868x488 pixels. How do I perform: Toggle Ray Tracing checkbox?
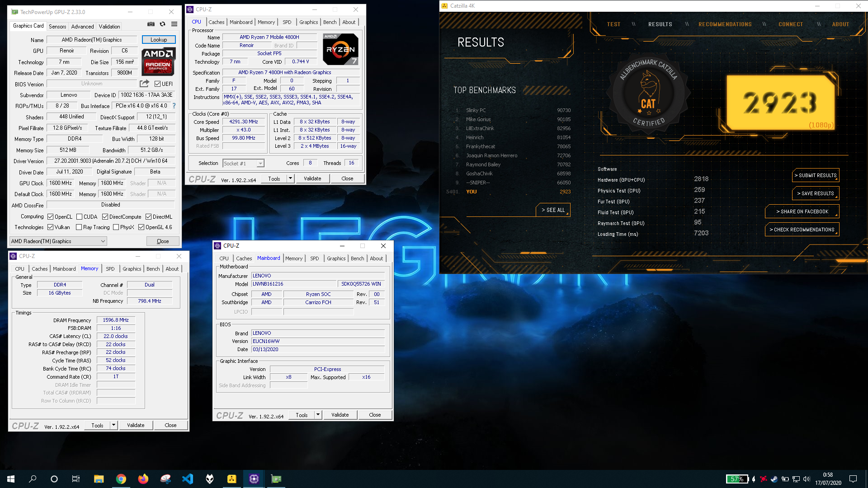pyautogui.click(x=79, y=227)
